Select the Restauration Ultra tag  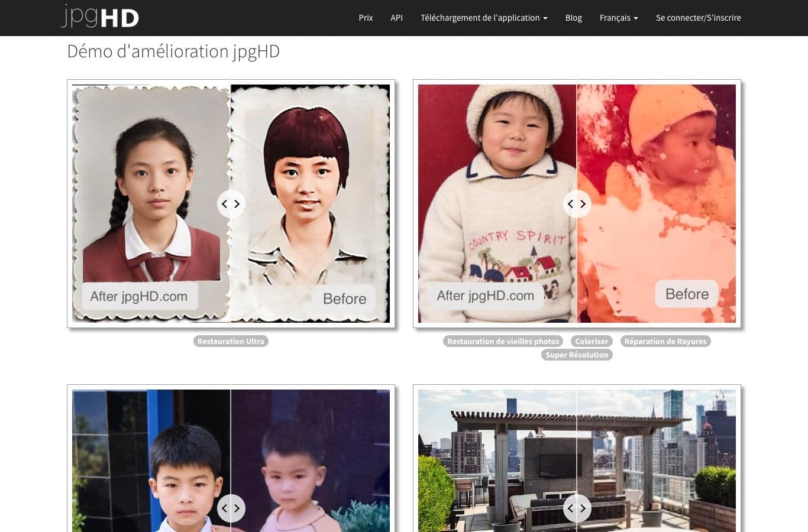[231, 341]
